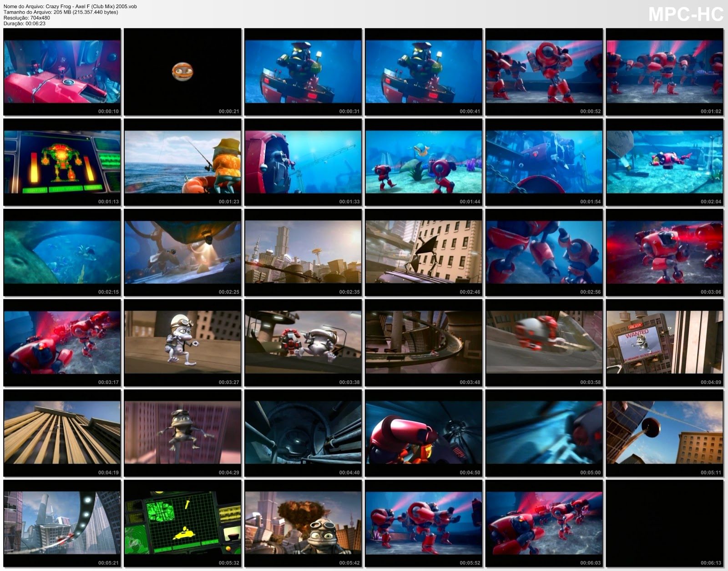This screenshot has height=571, width=728.
Task: Click the thumbnail stamped 00:02:46
Action: [x=424, y=253]
